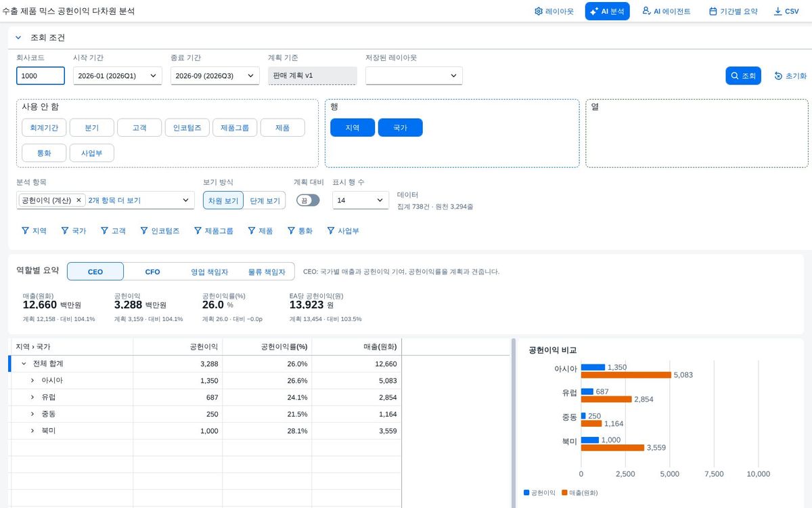Click the 지역 › 국가 column header
The image size is (812, 508).
point(71,346)
